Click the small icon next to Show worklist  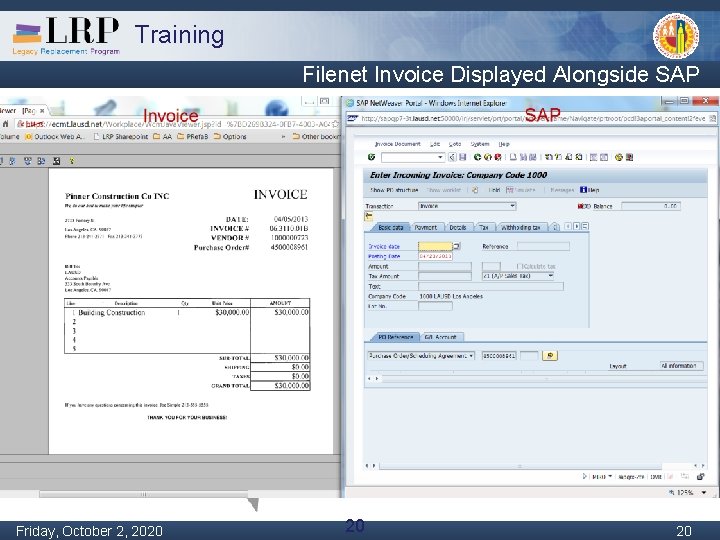point(475,190)
